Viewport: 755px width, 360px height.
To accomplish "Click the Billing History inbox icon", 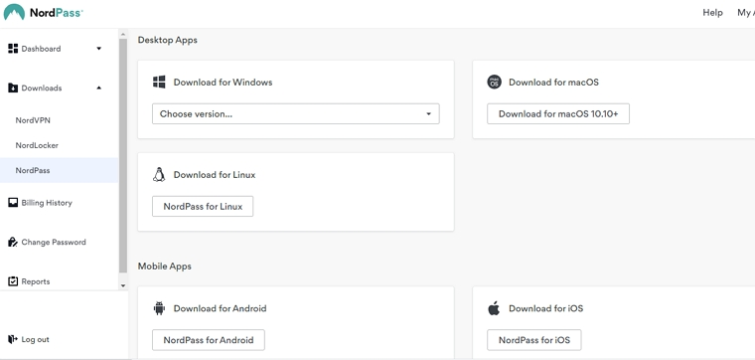I will coord(13,203).
